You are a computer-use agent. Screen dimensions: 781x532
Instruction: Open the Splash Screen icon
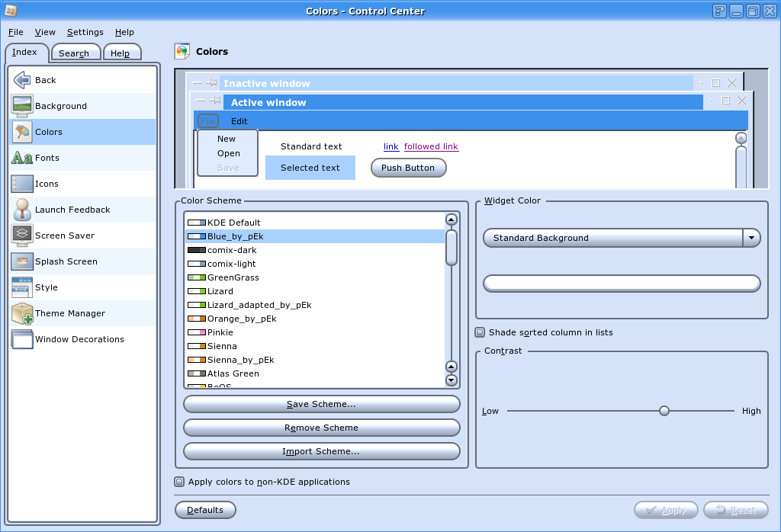click(x=22, y=261)
